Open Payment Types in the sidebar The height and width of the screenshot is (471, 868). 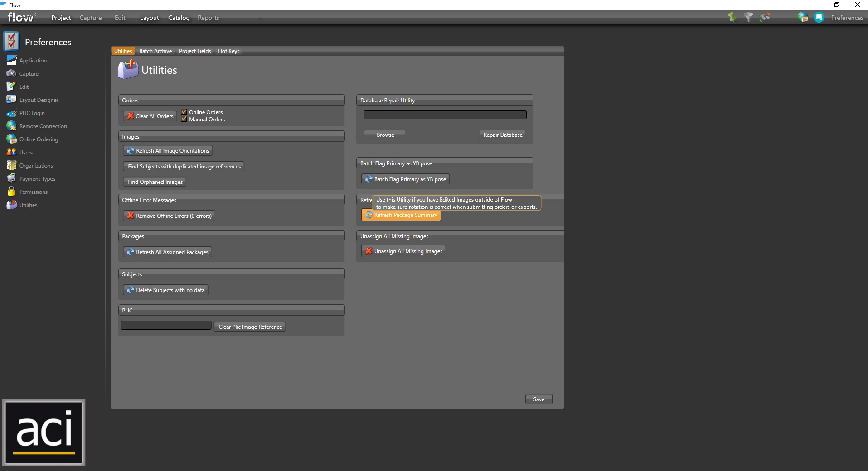point(37,179)
